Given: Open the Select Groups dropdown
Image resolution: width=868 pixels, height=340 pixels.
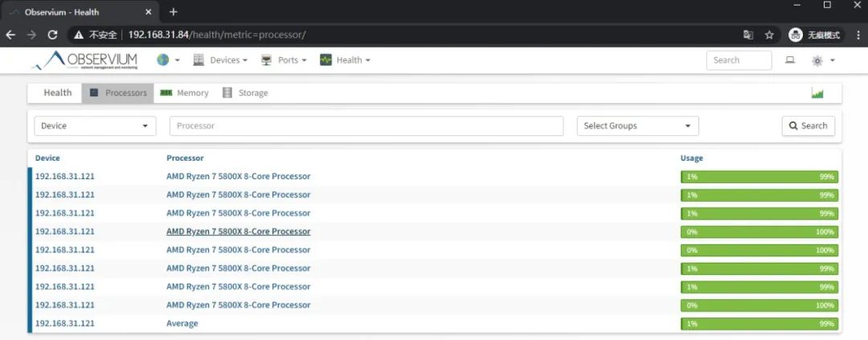Looking at the screenshot, I should [637, 126].
